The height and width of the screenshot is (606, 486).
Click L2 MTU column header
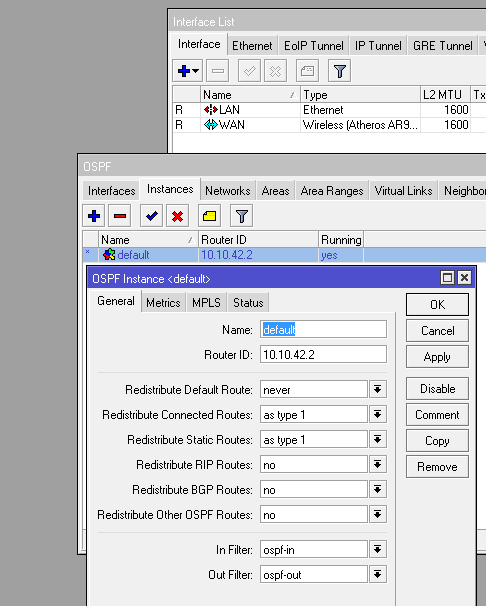click(445, 95)
